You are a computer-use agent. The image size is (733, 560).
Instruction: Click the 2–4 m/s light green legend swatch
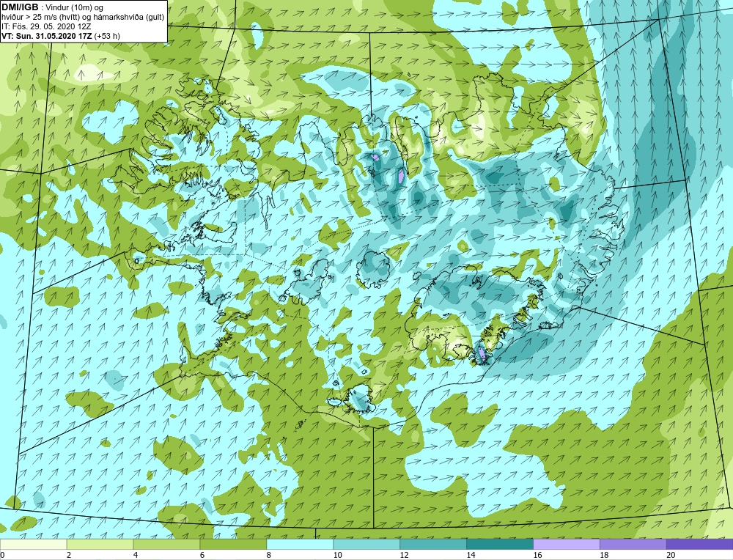click(100, 544)
